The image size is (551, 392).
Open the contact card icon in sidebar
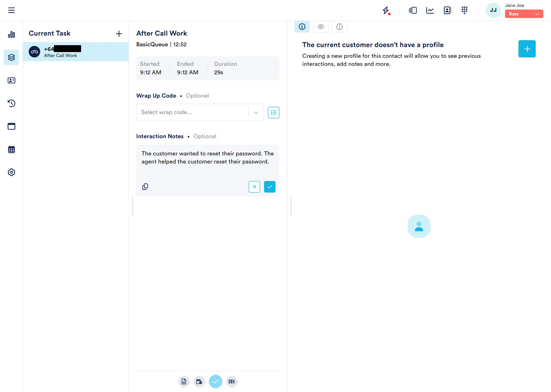tap(11, 80)
